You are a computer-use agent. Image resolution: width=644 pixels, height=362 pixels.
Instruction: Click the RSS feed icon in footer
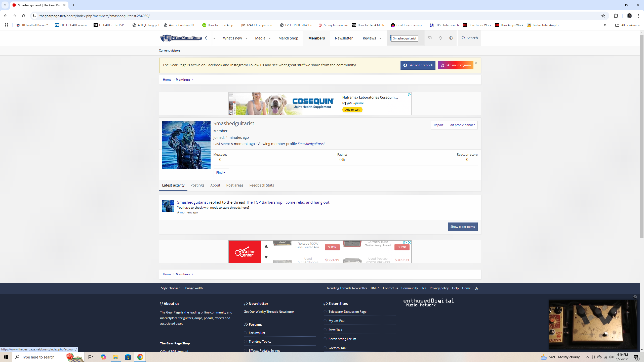[x=476, y=288]
